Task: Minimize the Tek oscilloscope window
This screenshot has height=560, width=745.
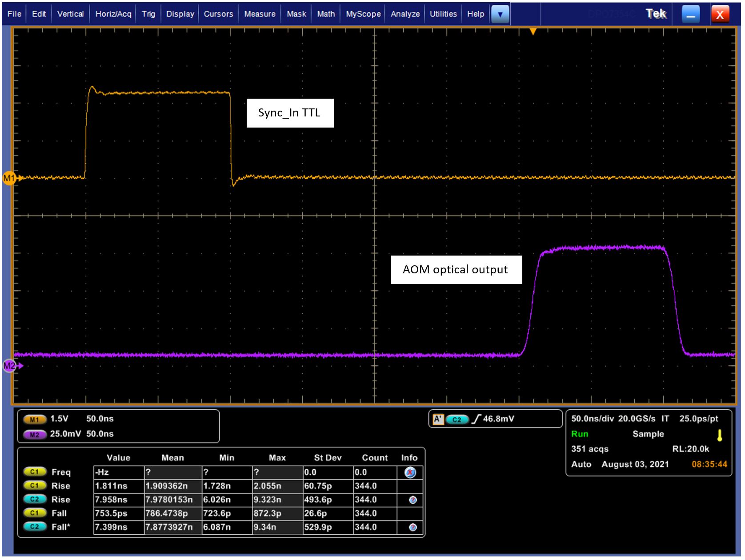Action: 690,14
